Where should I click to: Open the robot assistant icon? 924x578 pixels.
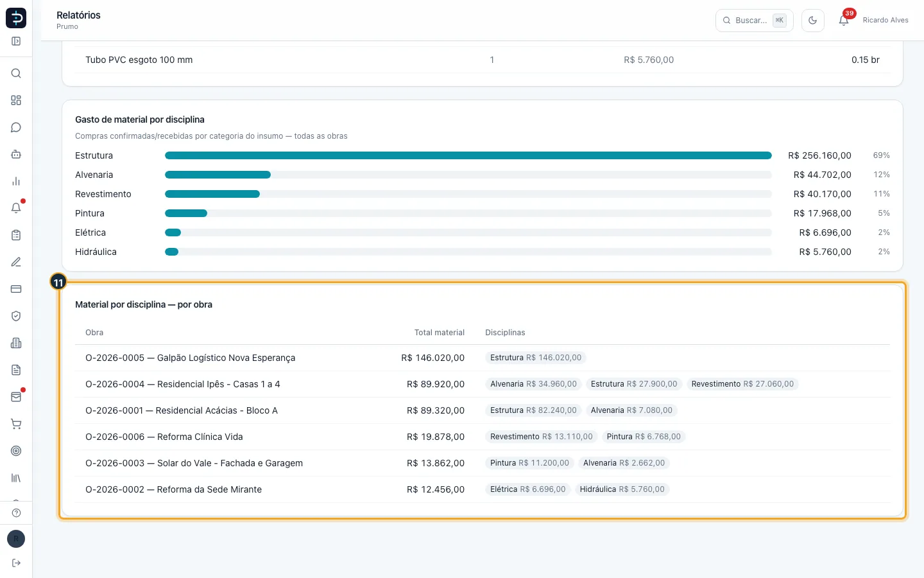pyautogui.click(x=16, y=154)
